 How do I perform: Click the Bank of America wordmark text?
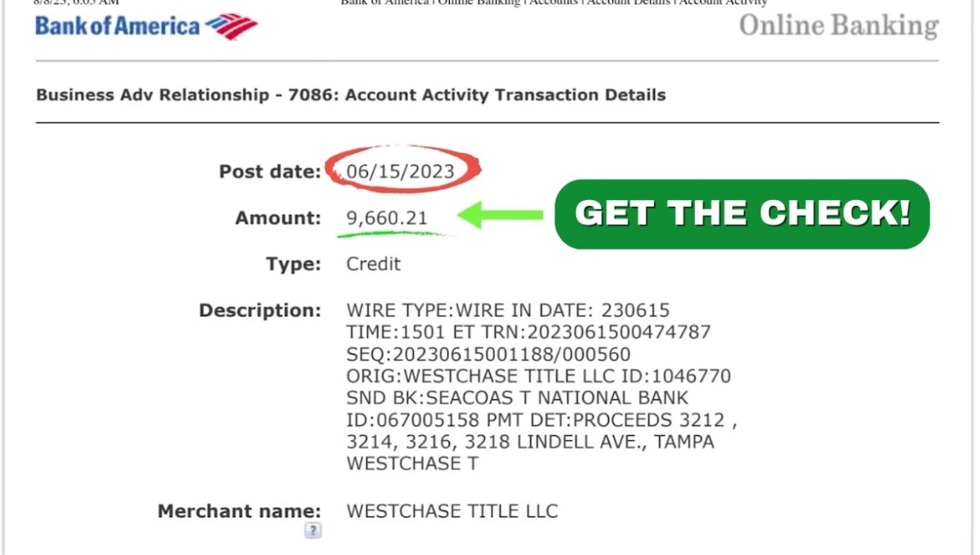click(117, 26)
